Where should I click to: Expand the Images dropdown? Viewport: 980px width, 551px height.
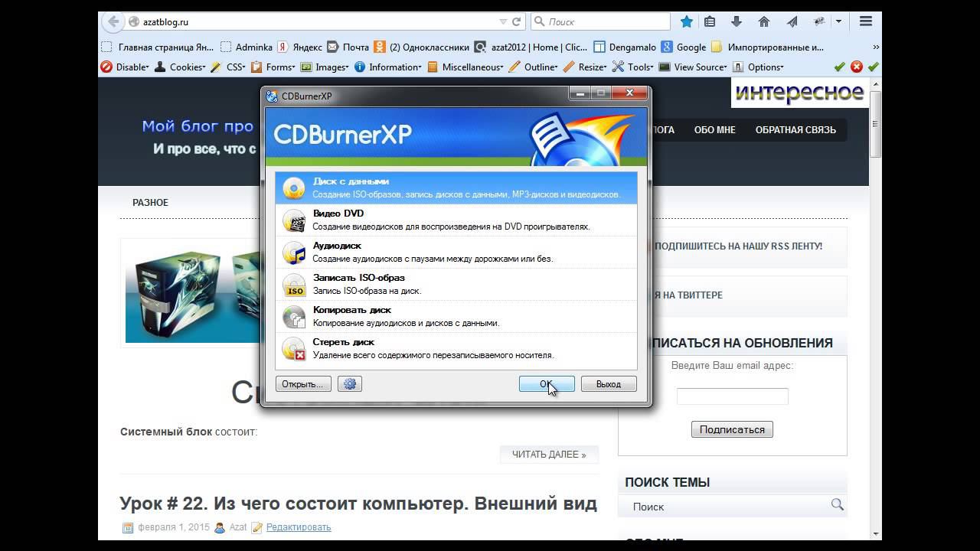tap(325, 67)
